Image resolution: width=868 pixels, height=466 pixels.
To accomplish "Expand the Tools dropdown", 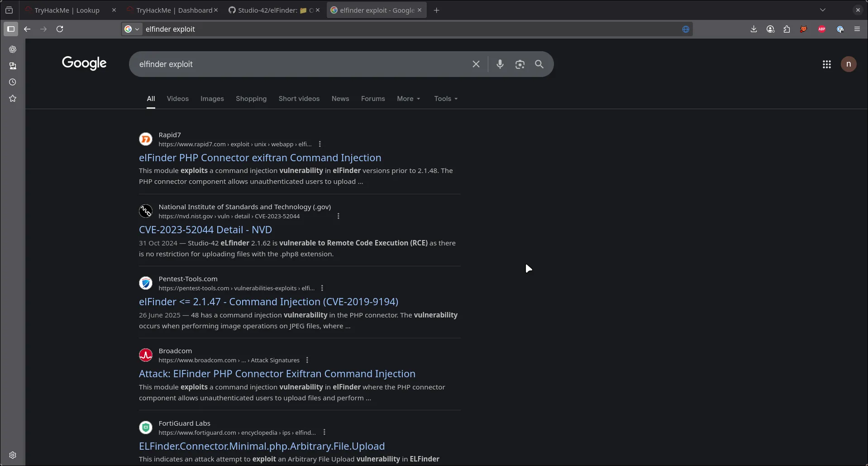I will pos(446,99).
